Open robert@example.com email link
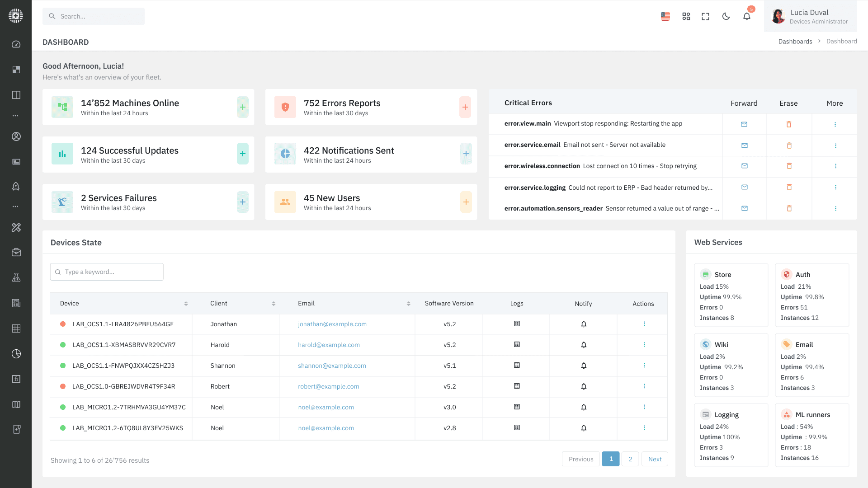This screenshot has width=868, height=488. [328, 386]
